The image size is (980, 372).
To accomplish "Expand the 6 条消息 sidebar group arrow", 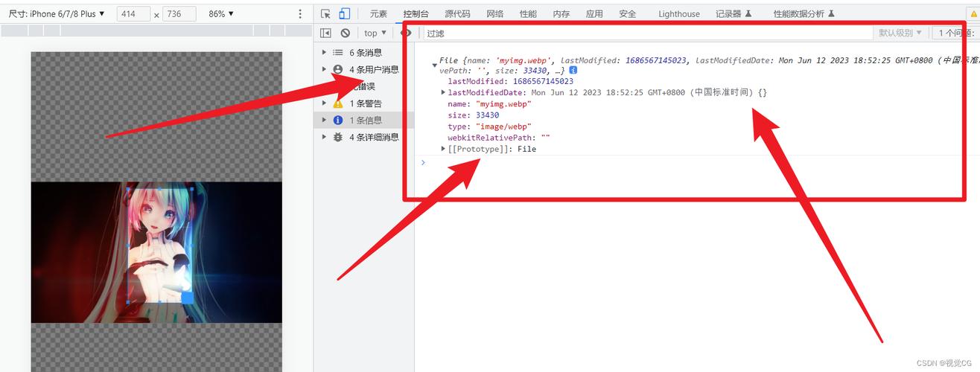I will point(324,52).
